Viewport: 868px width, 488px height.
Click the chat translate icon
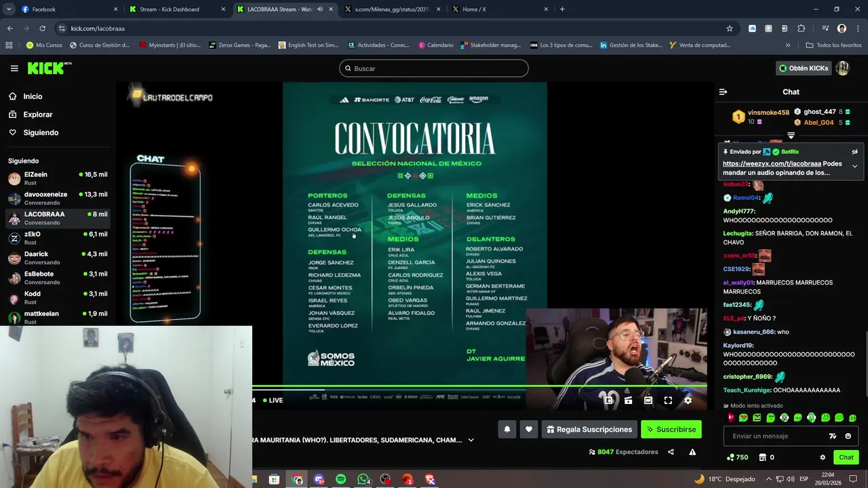point(833,436)
